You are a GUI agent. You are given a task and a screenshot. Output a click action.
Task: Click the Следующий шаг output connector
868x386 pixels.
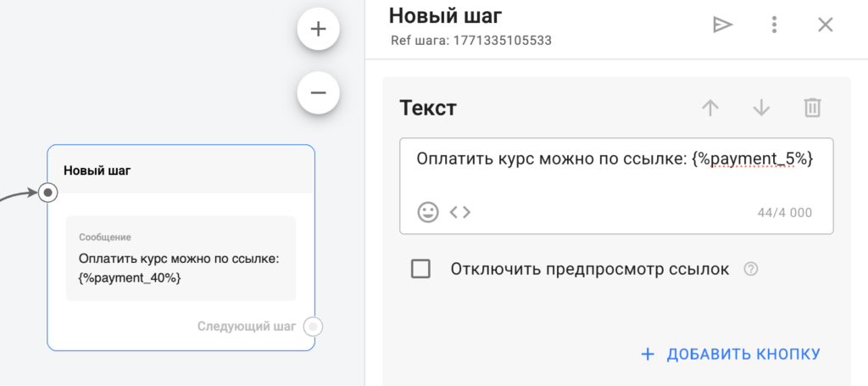pos(314,327)
